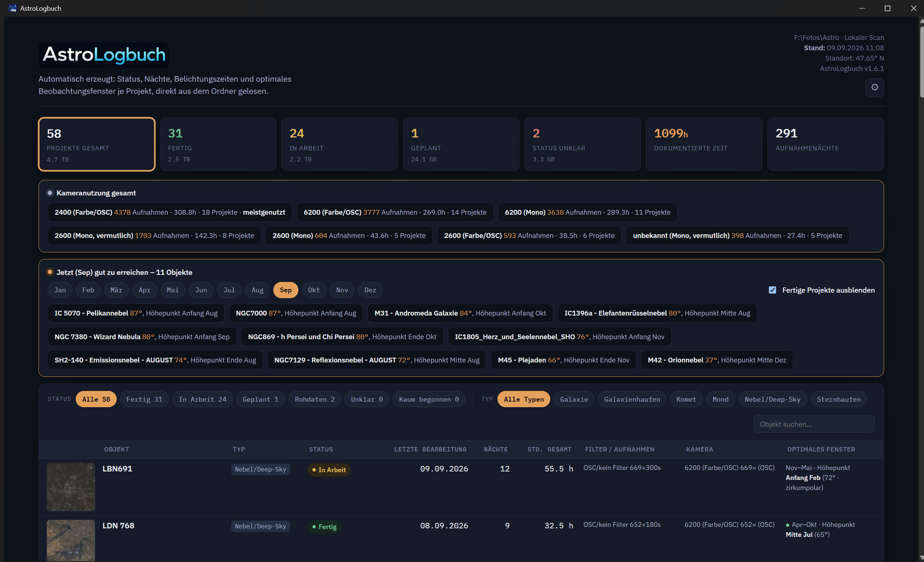The height and width of the screenshot is (562, 924).
Task: Click the '6200 (Mono)' camera usage chip
Action: [588, 212]
